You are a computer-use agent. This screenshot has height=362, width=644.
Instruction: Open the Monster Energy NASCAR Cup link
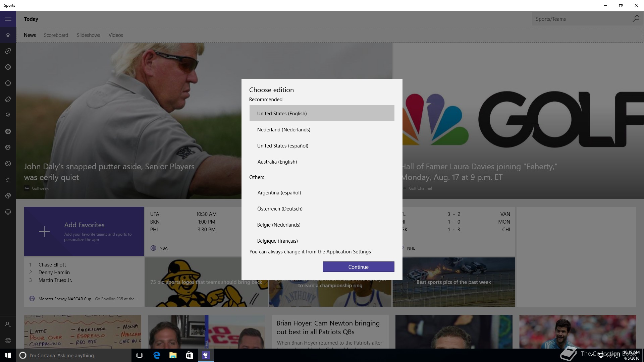[x=65, y=299]
